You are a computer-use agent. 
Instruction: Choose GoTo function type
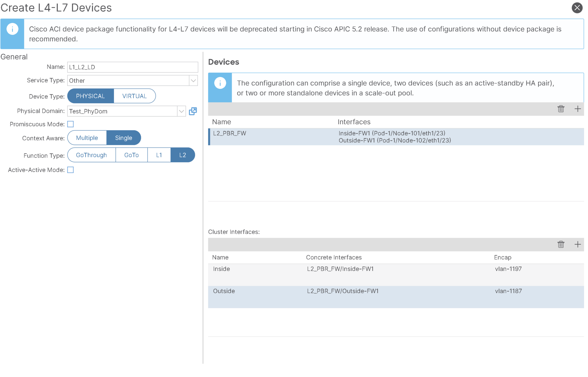tap(131, 155)
